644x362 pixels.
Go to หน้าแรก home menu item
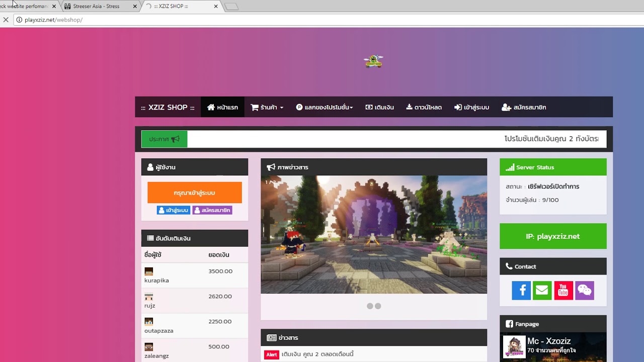click(222, 107)
